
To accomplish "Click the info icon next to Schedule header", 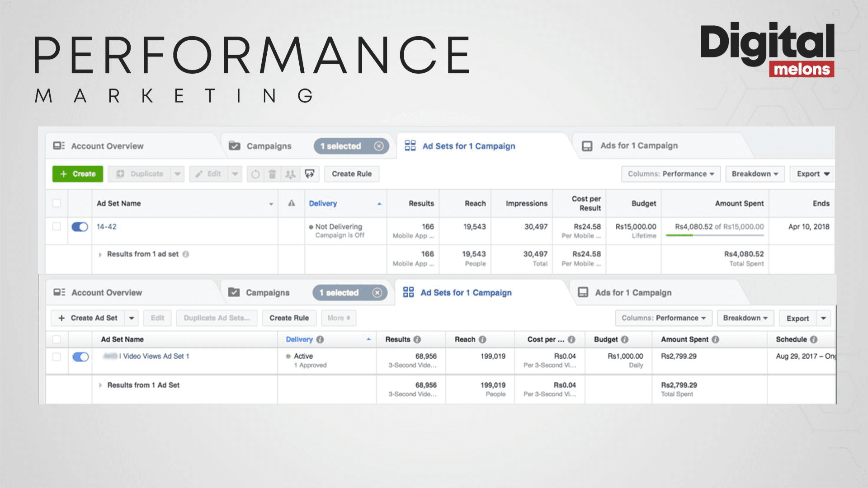I will (x=814, y=339).
